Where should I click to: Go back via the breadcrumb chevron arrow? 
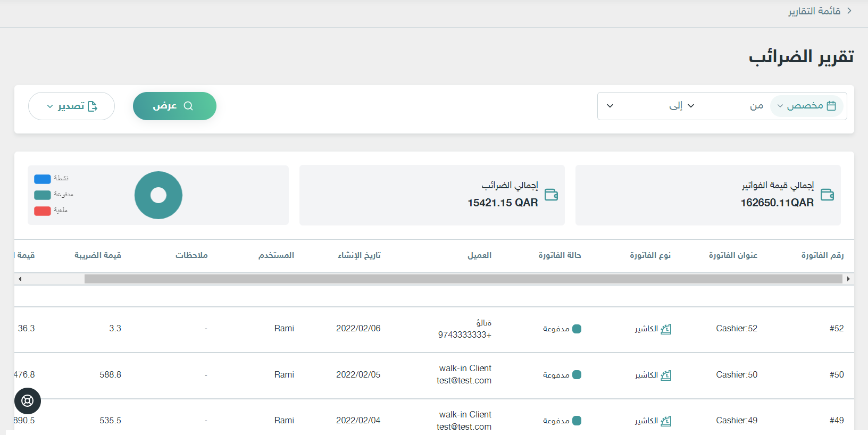click(849, 11)
